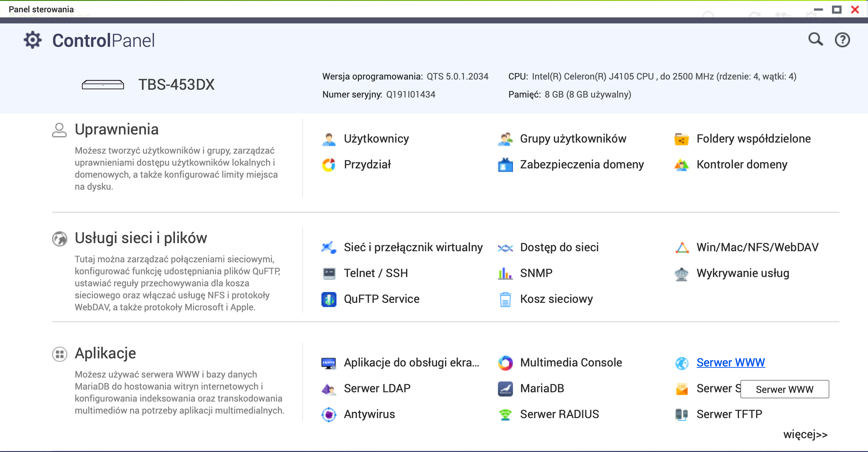Select the Usługi sieci i plików heading

140,238
